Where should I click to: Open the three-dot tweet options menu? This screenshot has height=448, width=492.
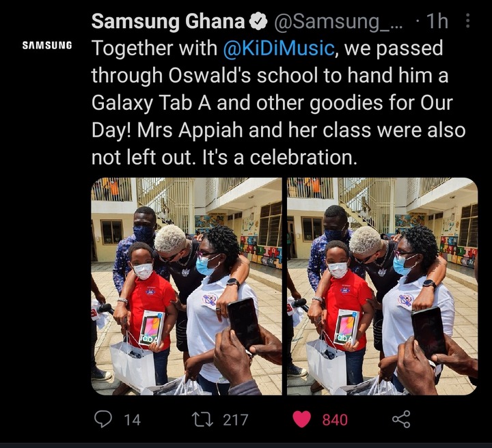point(467,20)
